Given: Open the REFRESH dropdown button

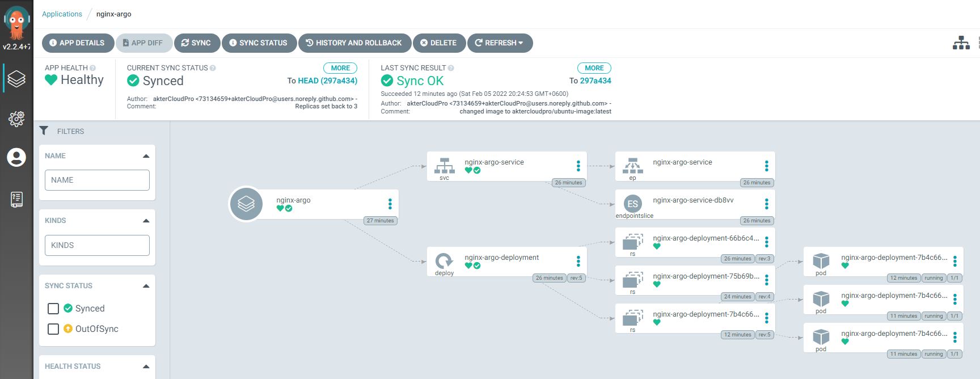Looking at the screenshot, I should tap(500, 43).
